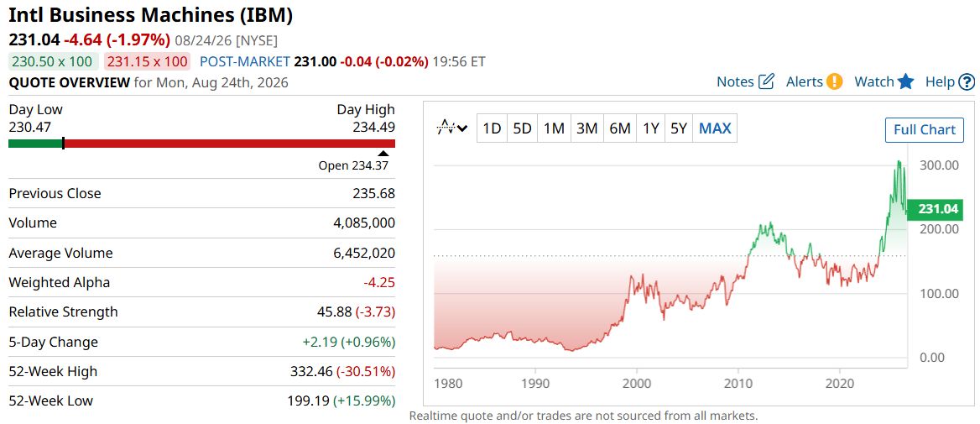The height and width of the screenshot is (424, 980).
Task: Switch chart to 1M range
Action: 554,128
